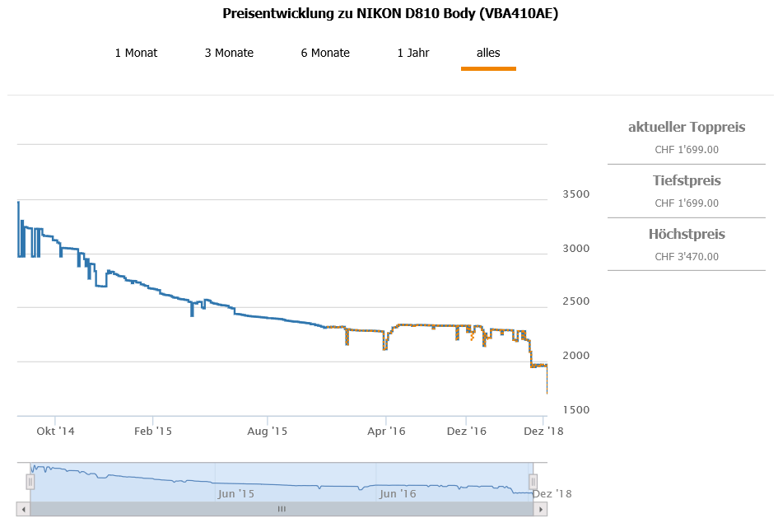The height and width of the screenshot is (532, 778).
Task: Click the Tiefstpreis heading
Action: [687, 180]
